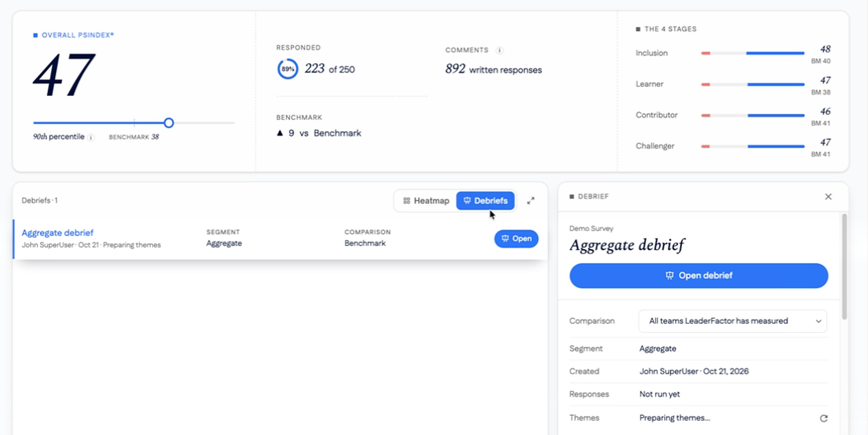Image resolution: width=868 pixels, height=435 pixels.
Task: Select the Debriefs view tab
Action: [x=485, y=200]
